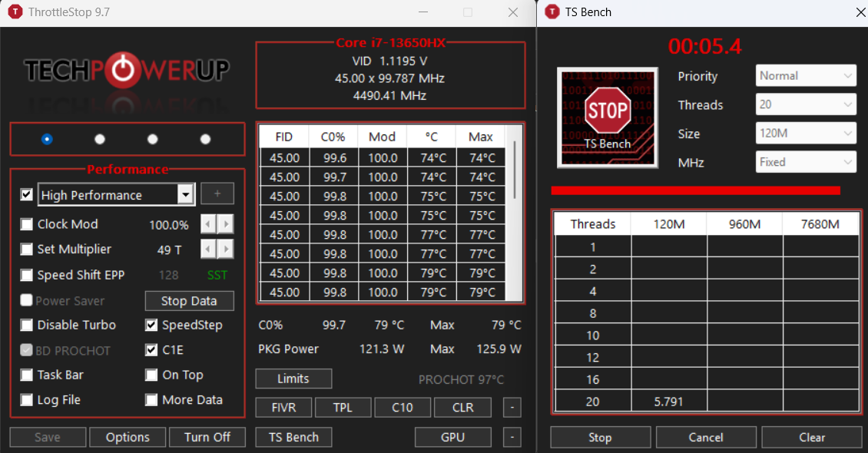
Task: Open the FIVR settings
Action: coord(283,408)
